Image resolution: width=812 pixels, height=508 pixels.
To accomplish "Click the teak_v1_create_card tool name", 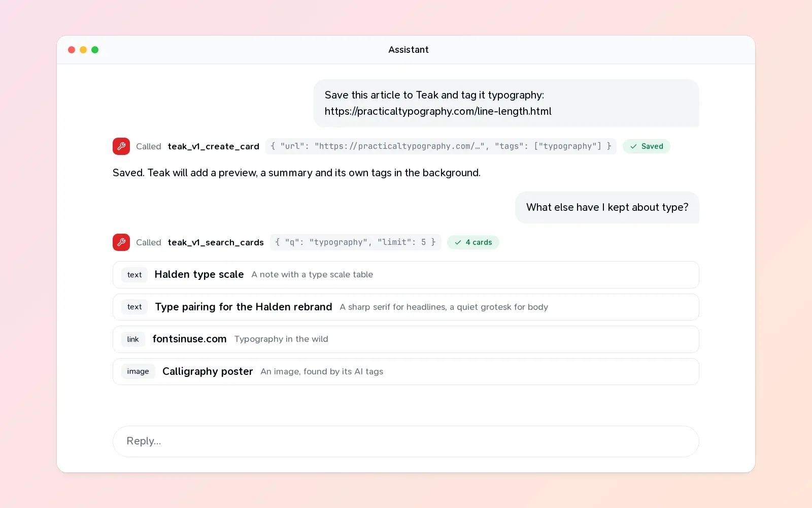I will coord(214,146).
